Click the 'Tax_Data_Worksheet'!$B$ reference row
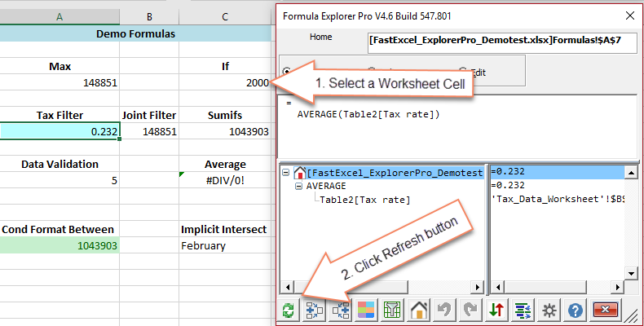 [558, 199]
